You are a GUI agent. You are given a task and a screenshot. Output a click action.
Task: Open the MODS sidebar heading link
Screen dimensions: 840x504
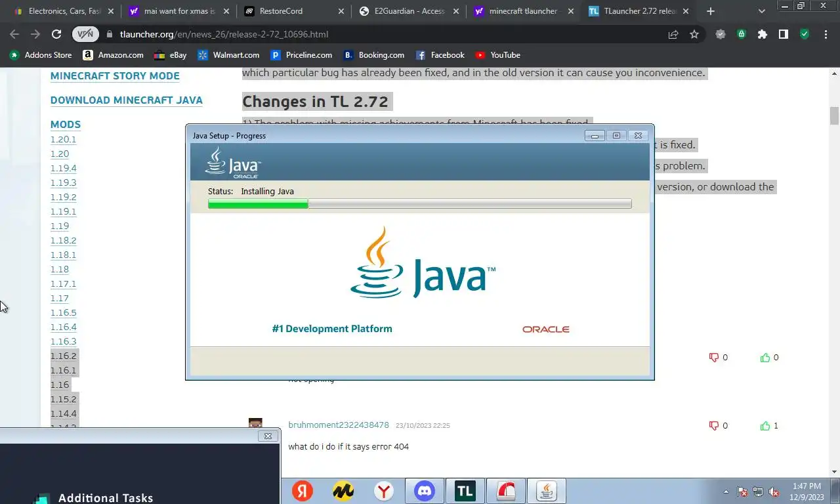pyautogui.click(x=66, y=125)
